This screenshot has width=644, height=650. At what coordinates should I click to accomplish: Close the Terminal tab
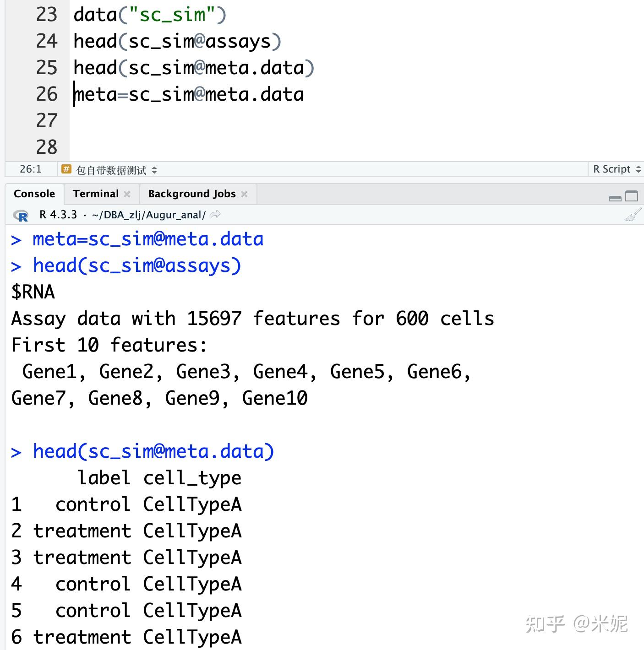127,194
